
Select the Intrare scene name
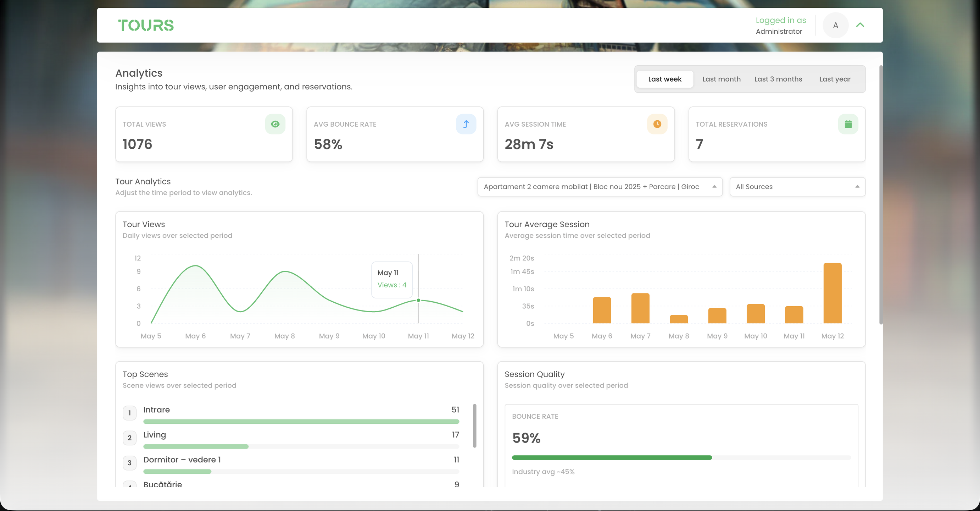[156, 410]
